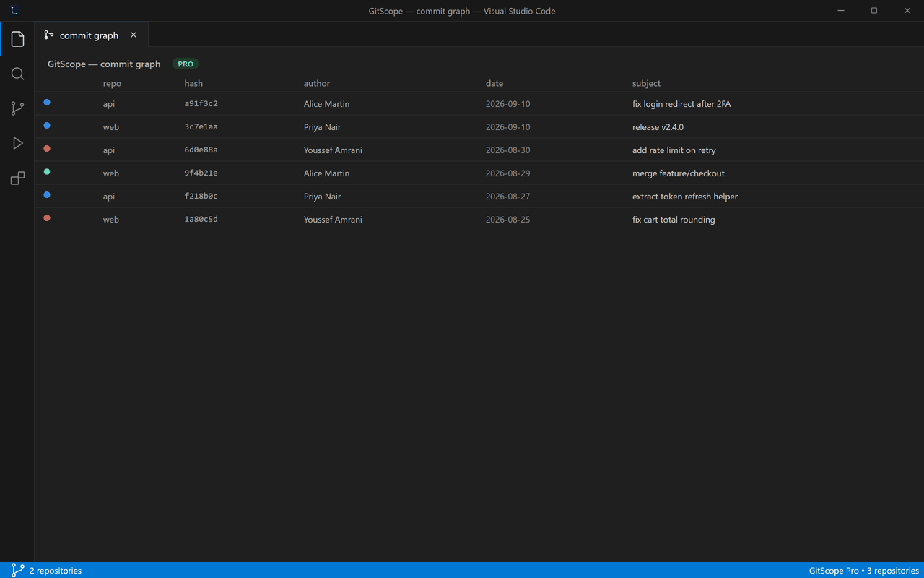Viewport: 924px width, 578px height.
Task: Close the Visual Studio Code window
Action: click(907, 11)
